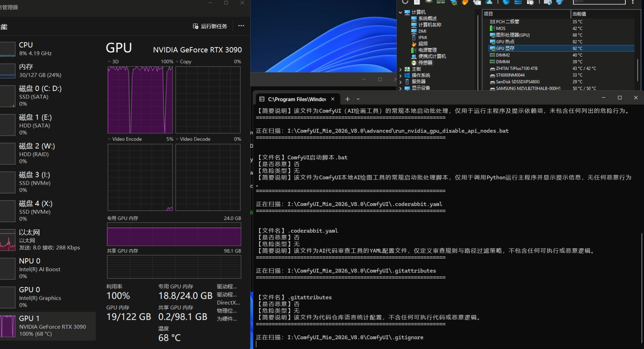Click the icon of the GPU 热点 row
644x349 pixels.
[x=493, y=42]
